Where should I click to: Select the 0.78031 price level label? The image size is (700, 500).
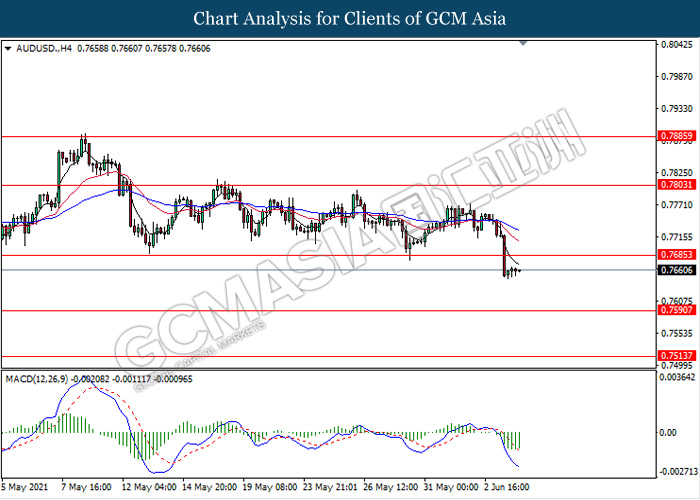(677, 184)
